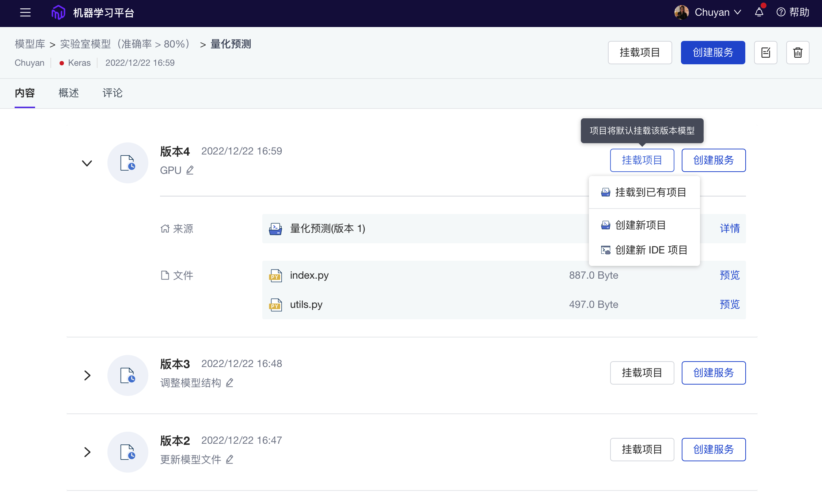Click the 文件 document icon

tap(165, 275)
